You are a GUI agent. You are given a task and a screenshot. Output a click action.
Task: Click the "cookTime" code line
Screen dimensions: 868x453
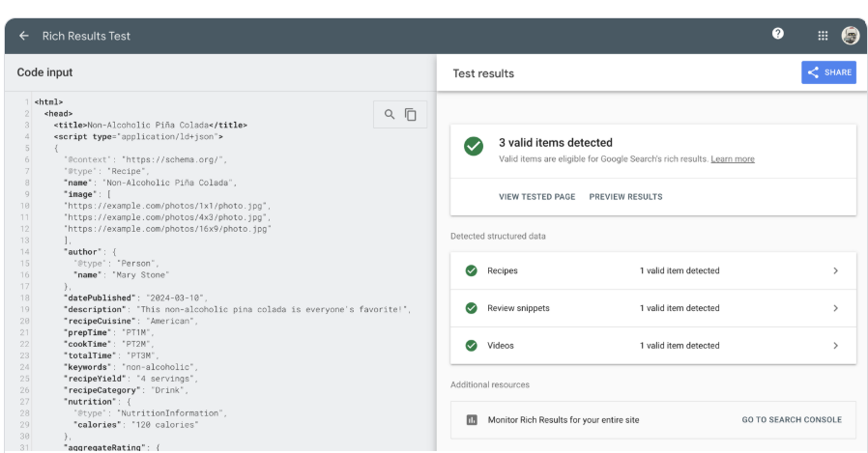click(x=109, y=344)
